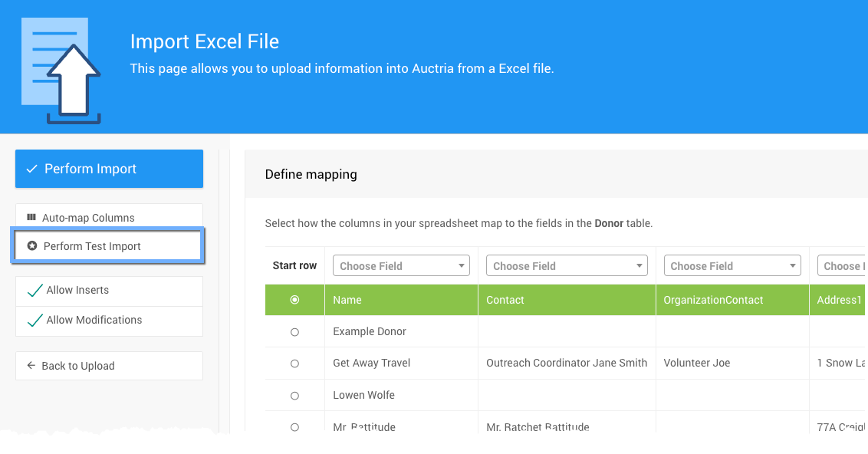Click the Back to Upload arrow icon
Image resolution: width=868 pixels, height=454 pixels.
pyautogui.click(x=31, y=366)
